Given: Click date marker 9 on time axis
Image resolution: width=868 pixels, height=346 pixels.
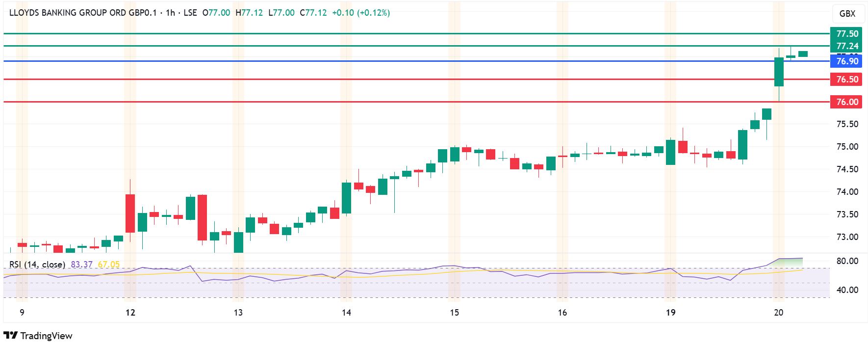Looking at the screenshot, I should click(x=22, y=313).
